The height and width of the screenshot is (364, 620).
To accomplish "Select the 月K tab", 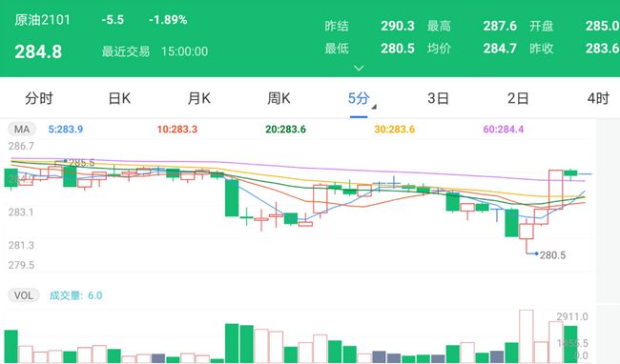I will pyautogui.click(x=199, y=98).
